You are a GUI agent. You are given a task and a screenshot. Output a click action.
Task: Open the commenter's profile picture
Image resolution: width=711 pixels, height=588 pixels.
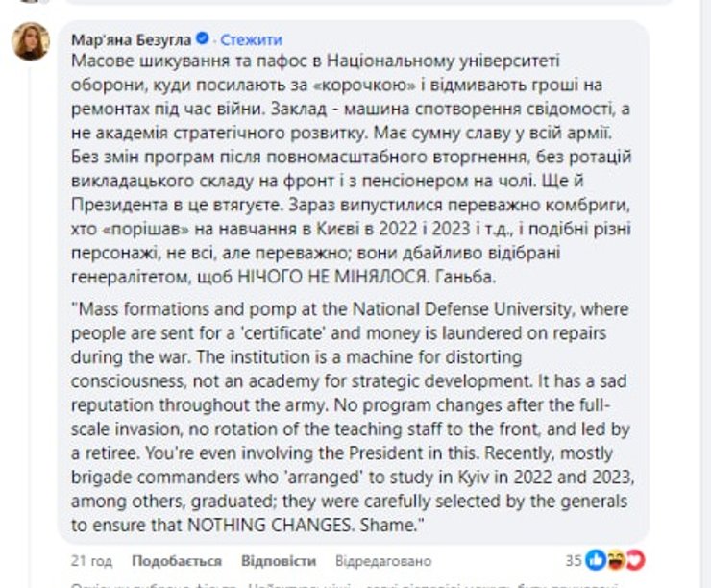31,41
